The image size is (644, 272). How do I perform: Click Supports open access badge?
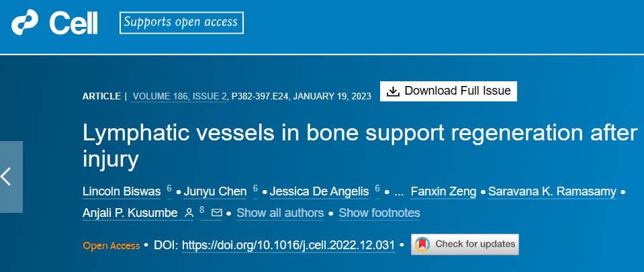pos(181,22)
